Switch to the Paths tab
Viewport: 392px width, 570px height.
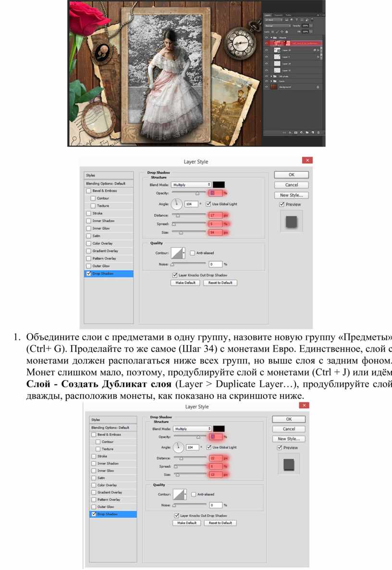tap(288, 15)
